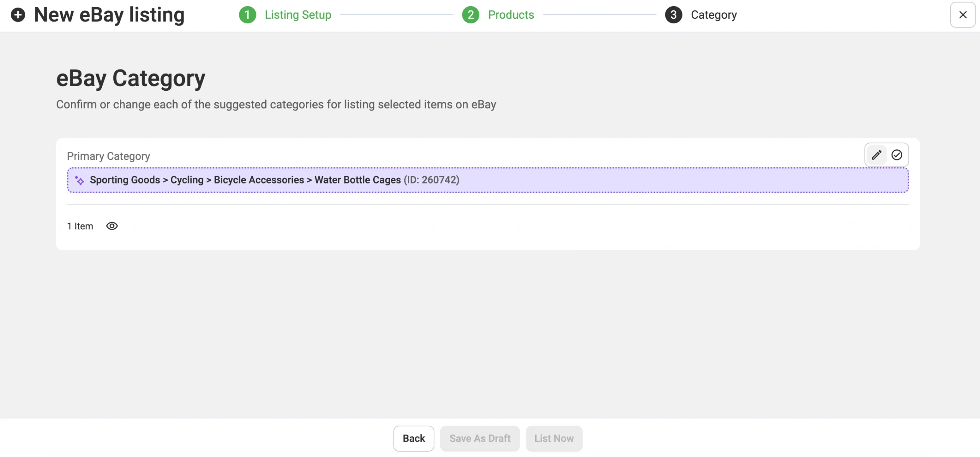Click the step 3 Category circle

[673, 15]
